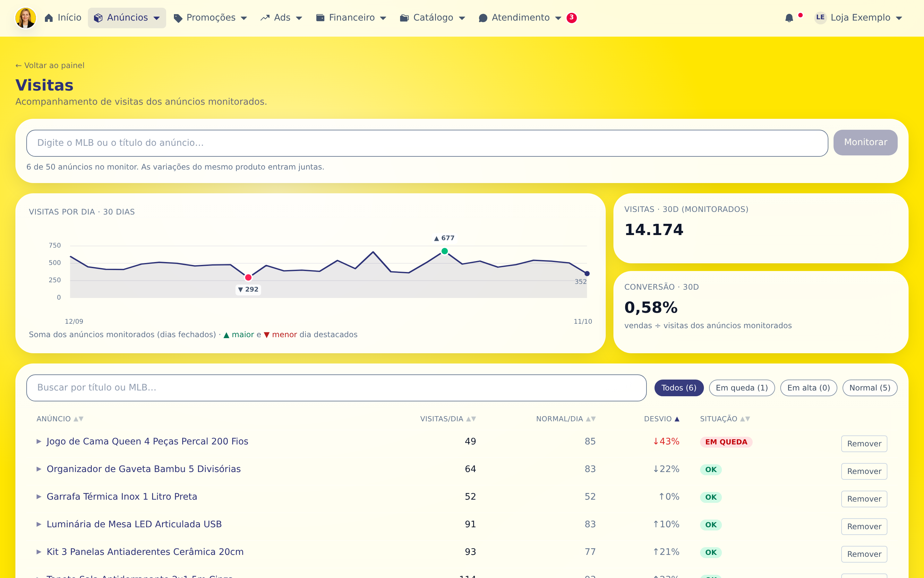The width and height of the screenshot is (924, 578).
Task: Expand Organizador de Gaveta Bambu row
Action: tap(38, 469)
